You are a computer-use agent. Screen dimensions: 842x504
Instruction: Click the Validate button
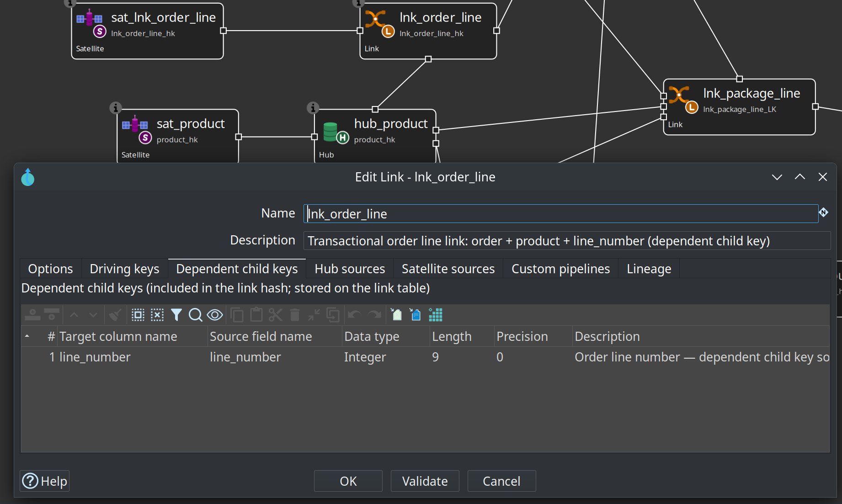click(425, 481)
